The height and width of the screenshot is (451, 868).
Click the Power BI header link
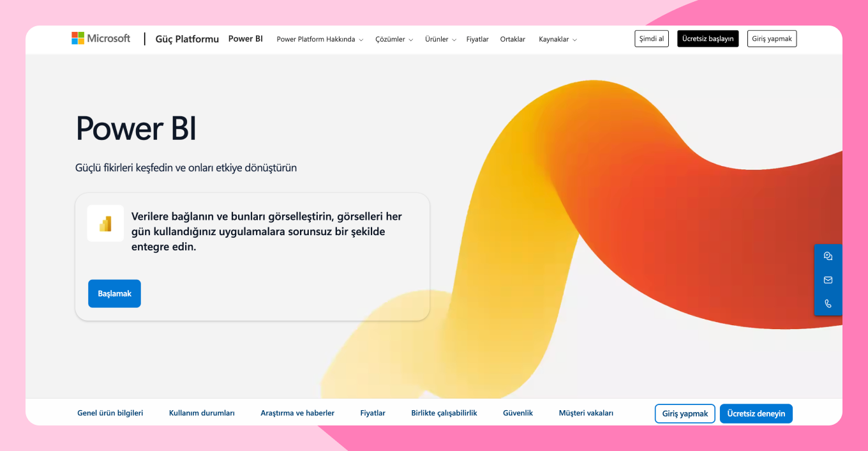coord(246,39)
